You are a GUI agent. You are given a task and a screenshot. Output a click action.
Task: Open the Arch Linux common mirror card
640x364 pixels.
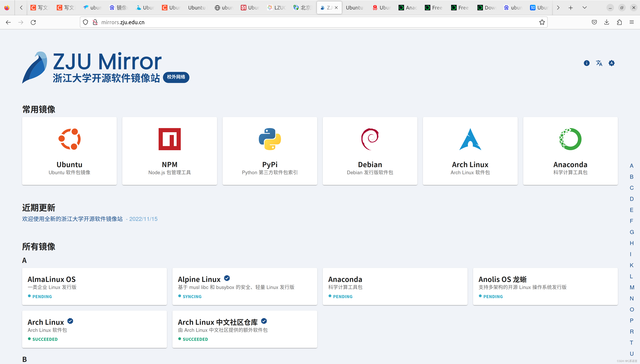(x=470, y=151)
